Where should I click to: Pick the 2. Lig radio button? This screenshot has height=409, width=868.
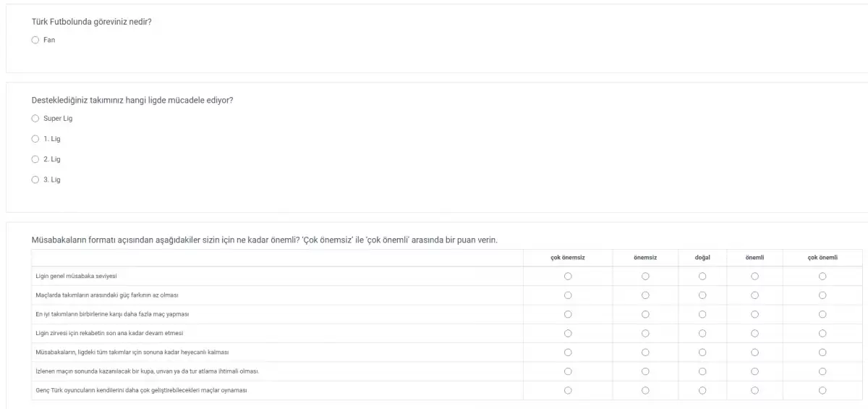pyautogui.click(x=35, y=159)
